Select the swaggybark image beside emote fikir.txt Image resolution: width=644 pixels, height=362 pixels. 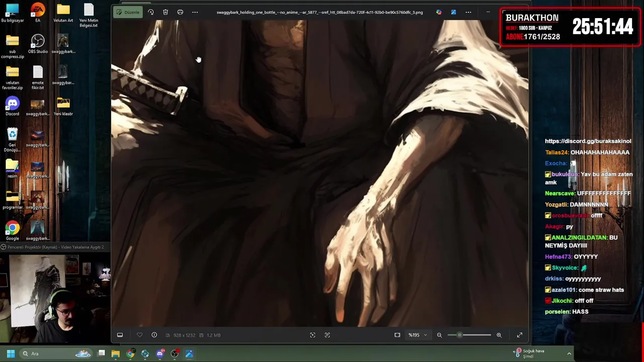(x=63, y=75)
